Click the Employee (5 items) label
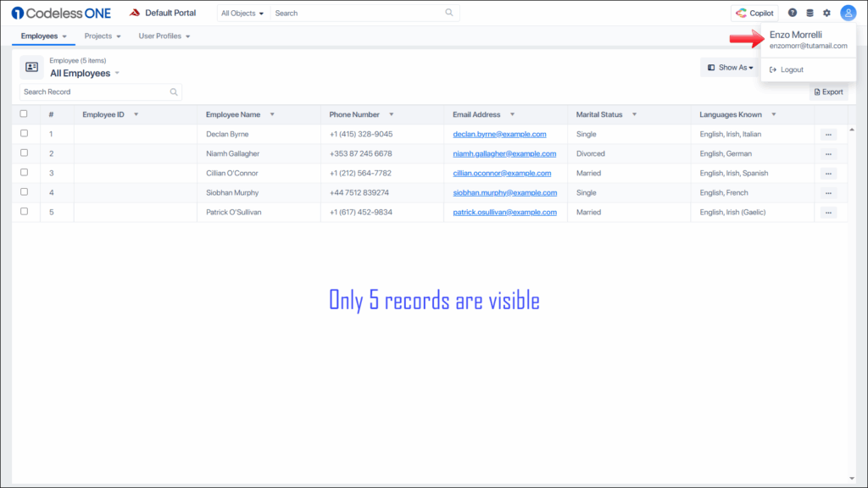Screen dimensions: 868x488 (77, 61)
